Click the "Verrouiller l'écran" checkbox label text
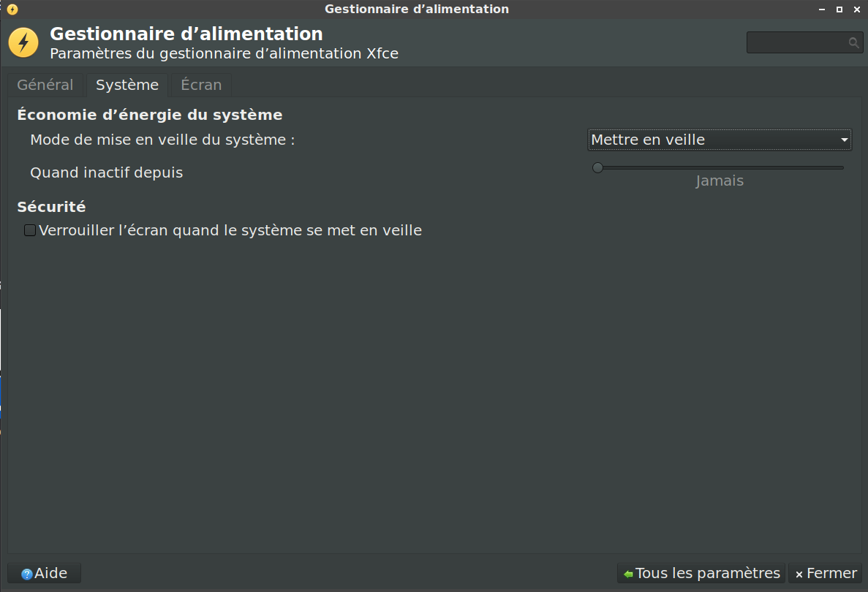The image size is (868, 592). coord(230,231)
